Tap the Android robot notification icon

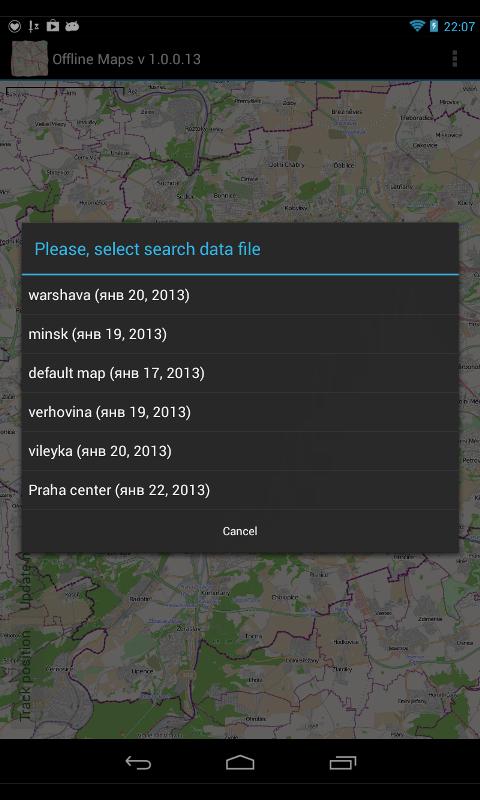tap(72, 26)
